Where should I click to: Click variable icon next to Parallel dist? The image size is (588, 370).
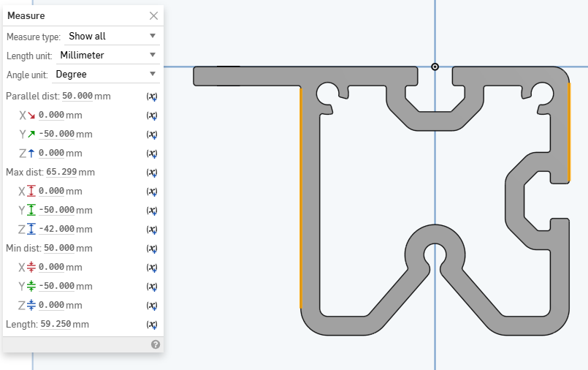pos(152,97)
